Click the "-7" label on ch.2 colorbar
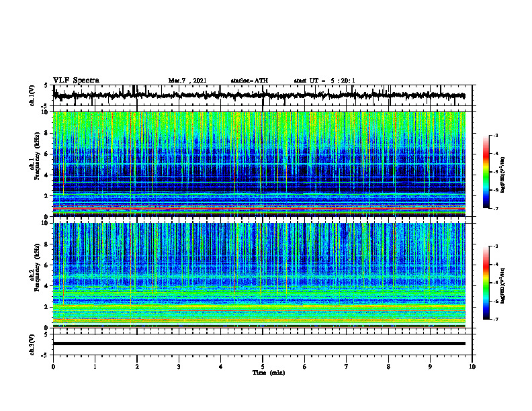 (496, 320)
